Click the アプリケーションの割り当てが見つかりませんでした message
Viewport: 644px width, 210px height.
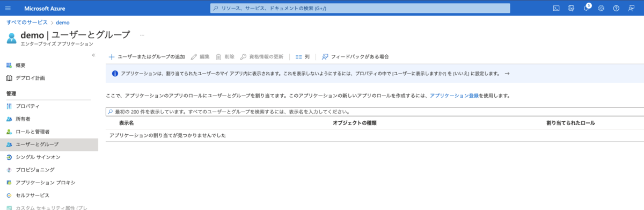(167, 135)
